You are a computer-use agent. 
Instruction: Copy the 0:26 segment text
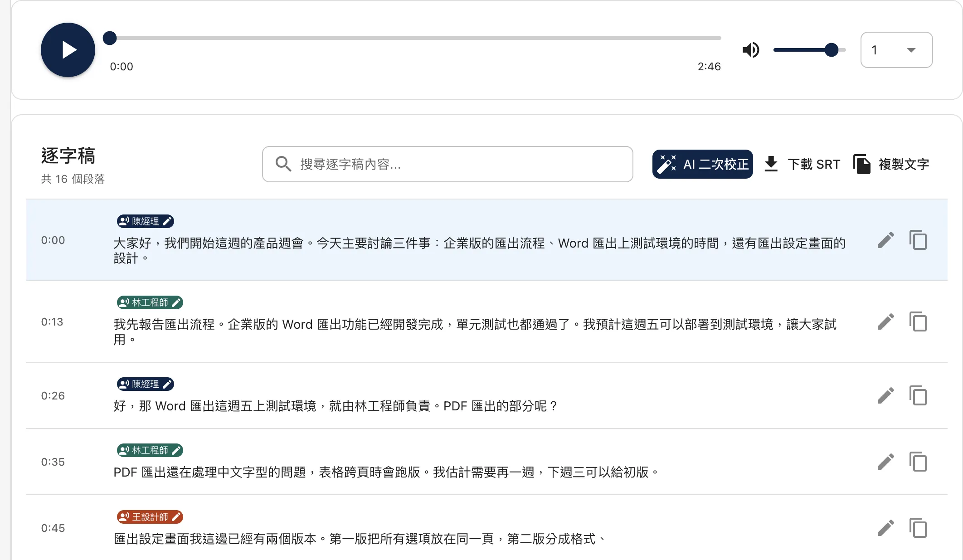tap(918, 396)
